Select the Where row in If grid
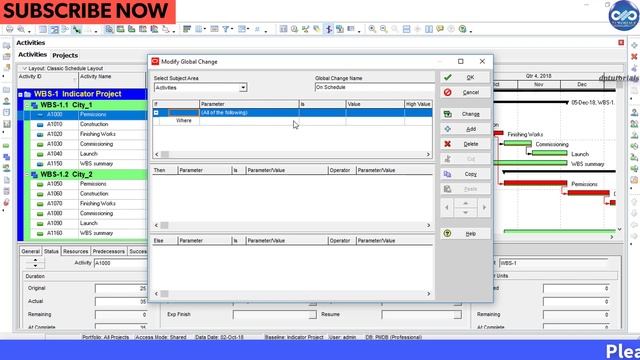640x360 pixels. pyautogui.click(x=293, y=121)
